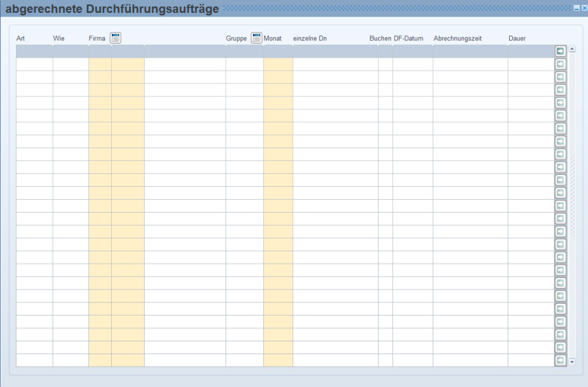Click the arrow button in the highlighted top row

point(560,51)
